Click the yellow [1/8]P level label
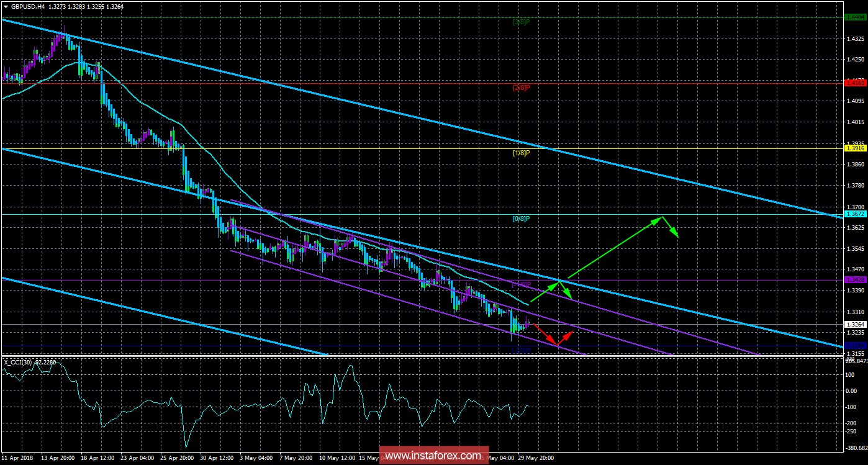The image size is (868, 465). 521,153
